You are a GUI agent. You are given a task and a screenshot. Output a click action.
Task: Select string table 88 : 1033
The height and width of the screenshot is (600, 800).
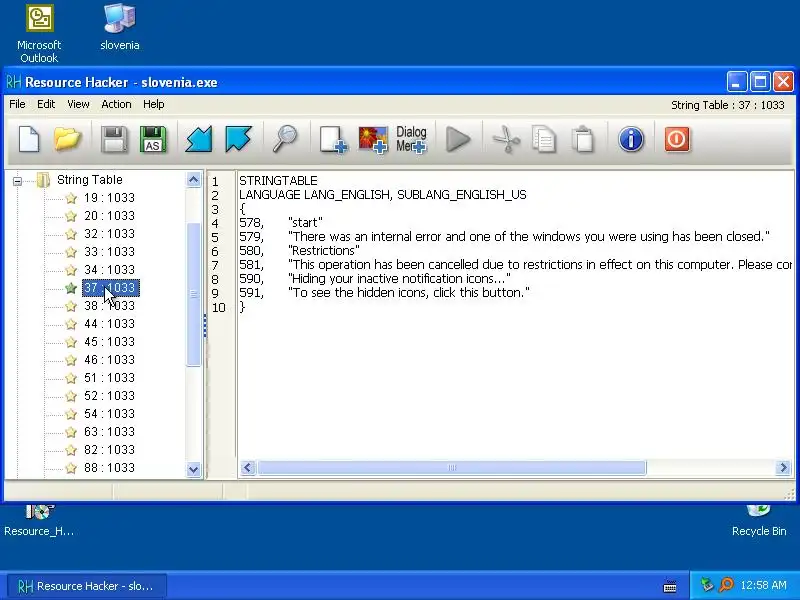[109, 467]
